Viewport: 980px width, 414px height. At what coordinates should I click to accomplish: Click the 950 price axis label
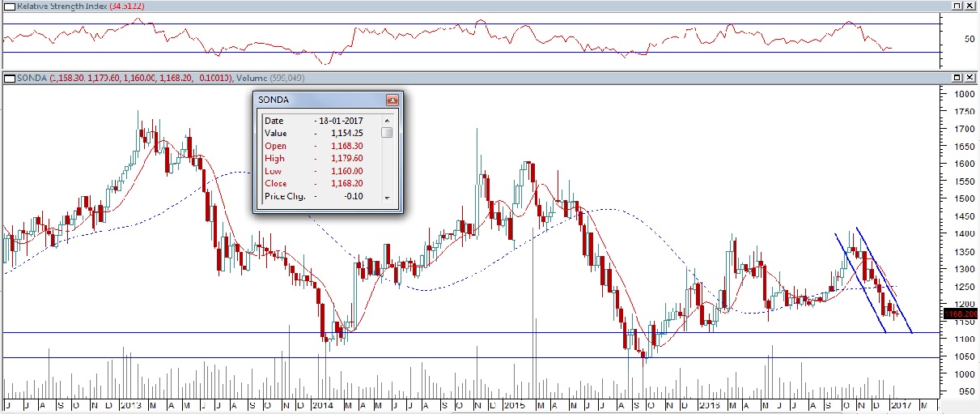[966, 391]
